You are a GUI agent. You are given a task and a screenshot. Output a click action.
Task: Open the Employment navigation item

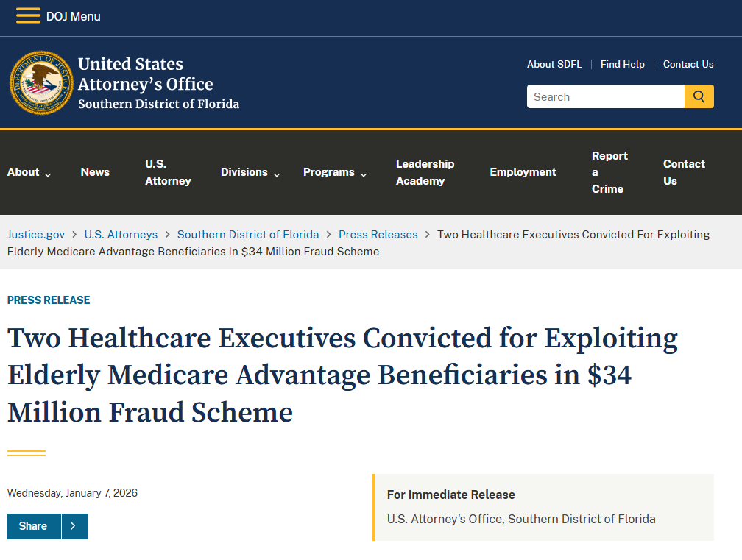[x=523, y=172]
